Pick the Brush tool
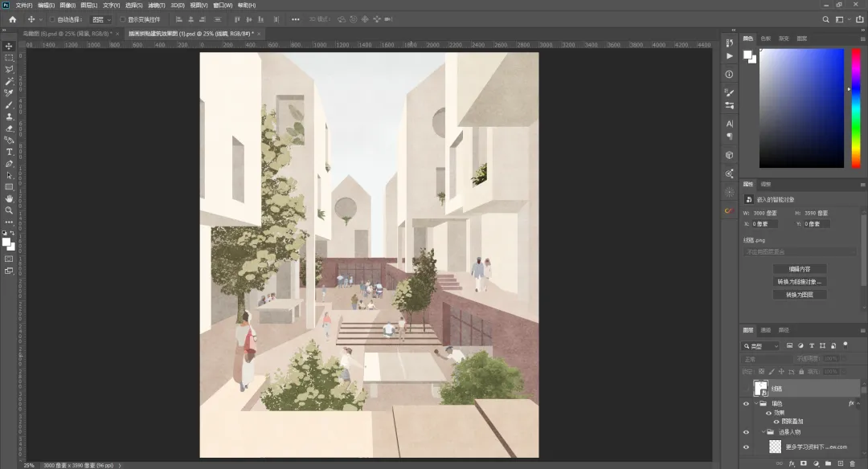Image resolution: width=868 pixels, height=469 pixels. click(9, 105)
